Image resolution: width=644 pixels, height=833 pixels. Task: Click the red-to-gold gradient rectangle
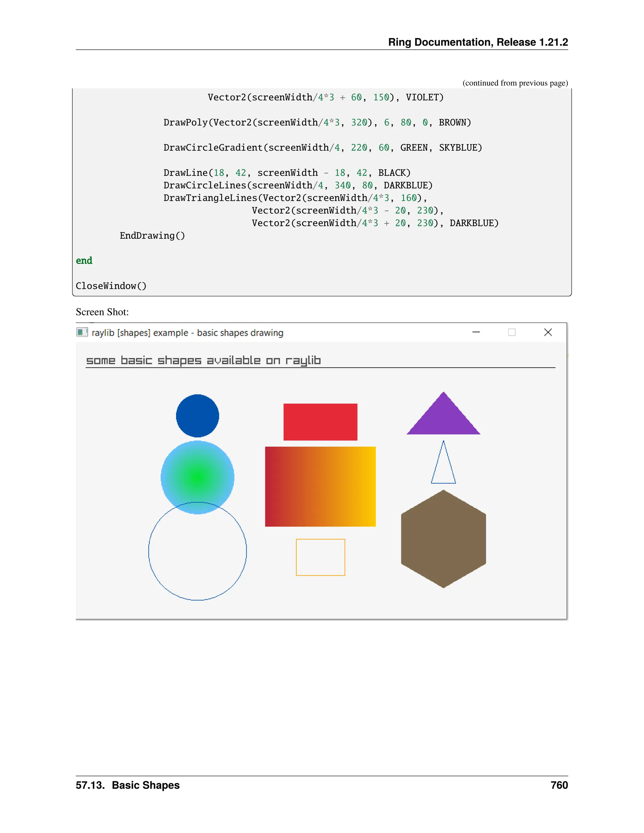coord(320,486)
